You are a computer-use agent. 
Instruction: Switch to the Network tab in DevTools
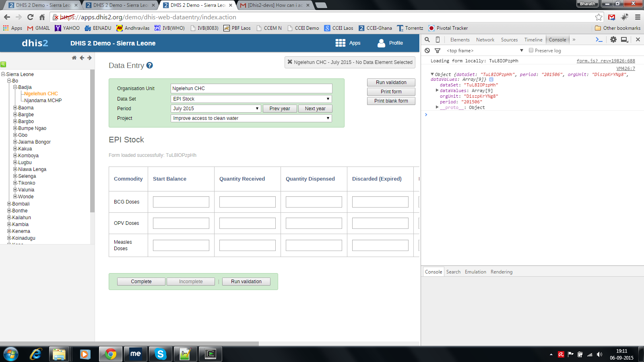click(485, 40)
